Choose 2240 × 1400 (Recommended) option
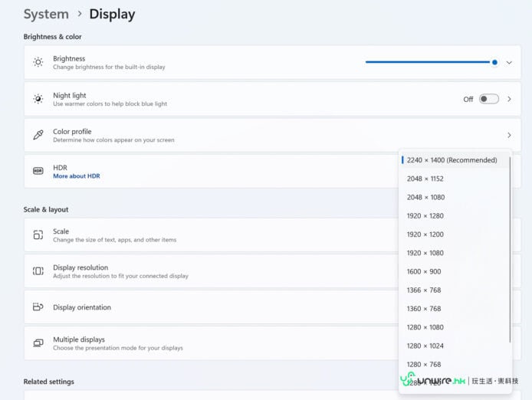The height and width of the screenshot is (400, 532). pyautogui.click(x=452, y=160)
